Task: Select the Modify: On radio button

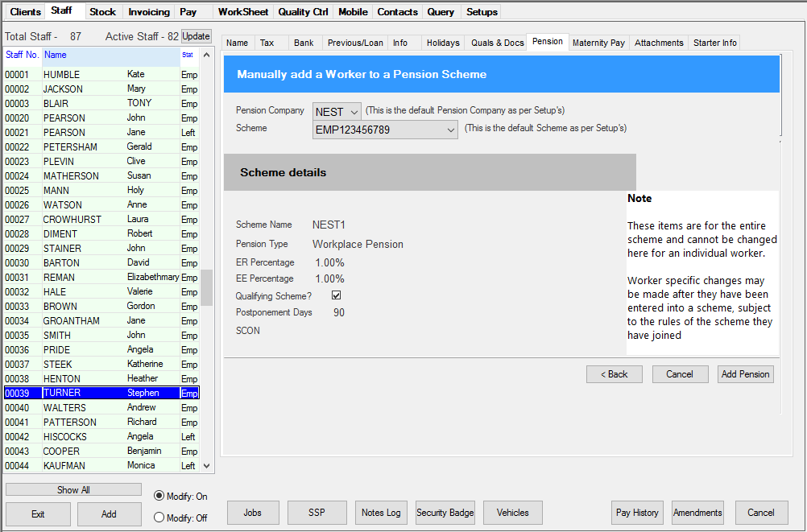Action: click(x=159, y=496)
